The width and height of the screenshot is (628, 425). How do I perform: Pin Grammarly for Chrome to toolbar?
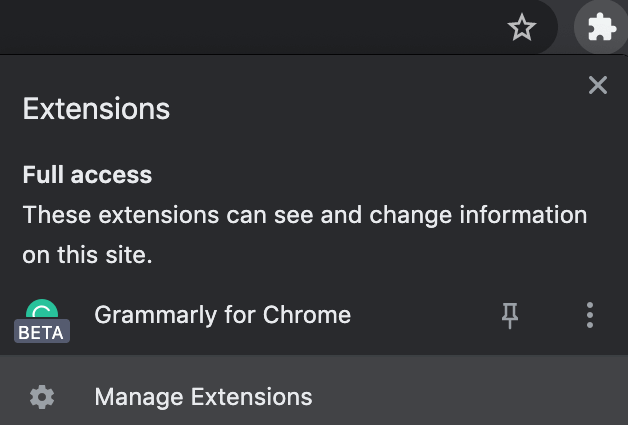tap(510, 316)
